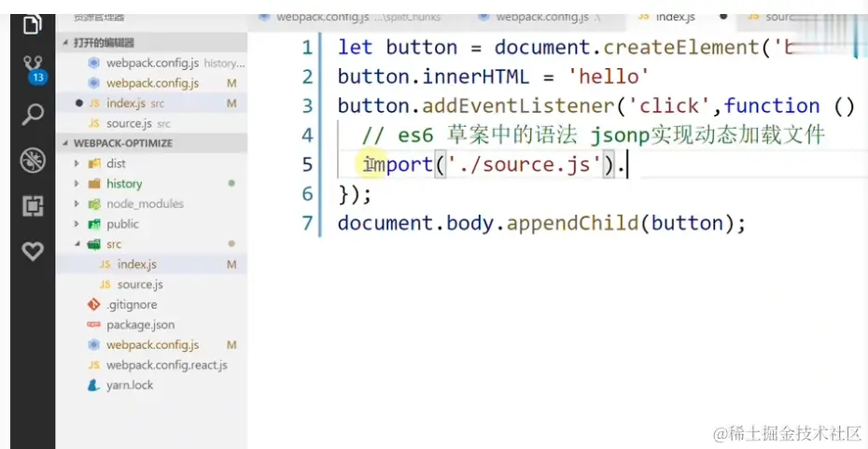Click the 'hello' string on line 2

pos(609,77)
